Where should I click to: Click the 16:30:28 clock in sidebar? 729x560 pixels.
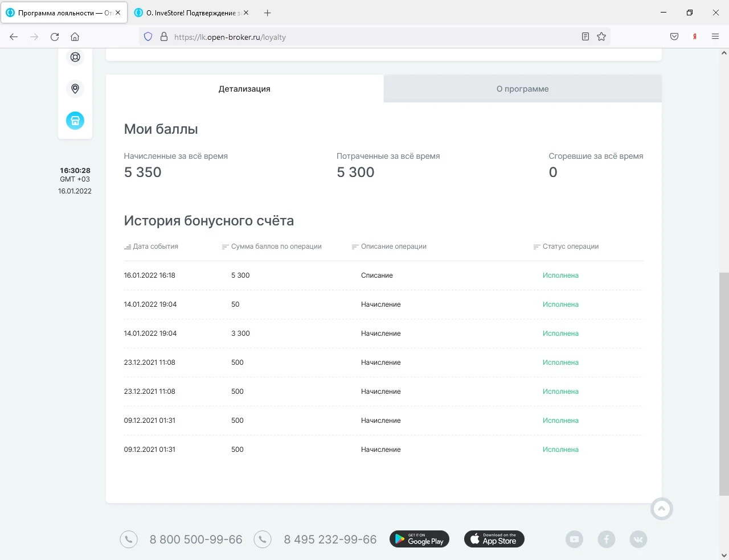[75, 170]
